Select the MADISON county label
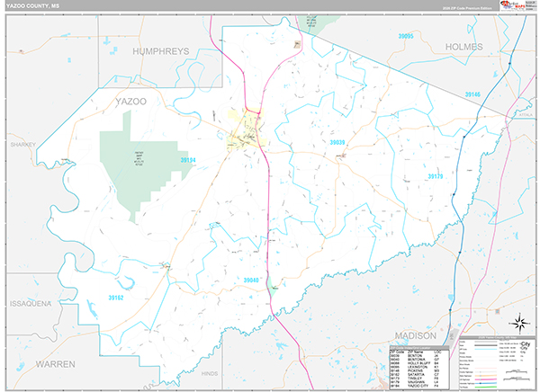This screenshot has width=540, height=392. [x=415, y=335]
